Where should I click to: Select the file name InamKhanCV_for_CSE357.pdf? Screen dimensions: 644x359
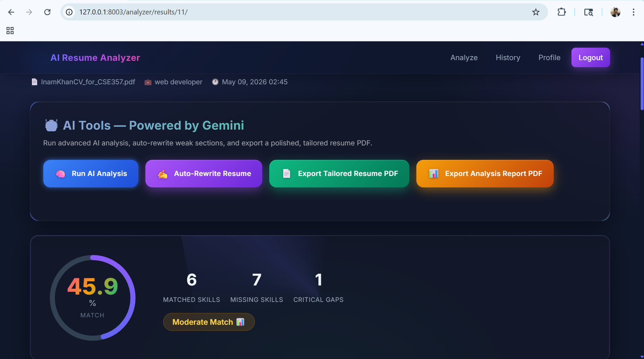tap(88, 82)
